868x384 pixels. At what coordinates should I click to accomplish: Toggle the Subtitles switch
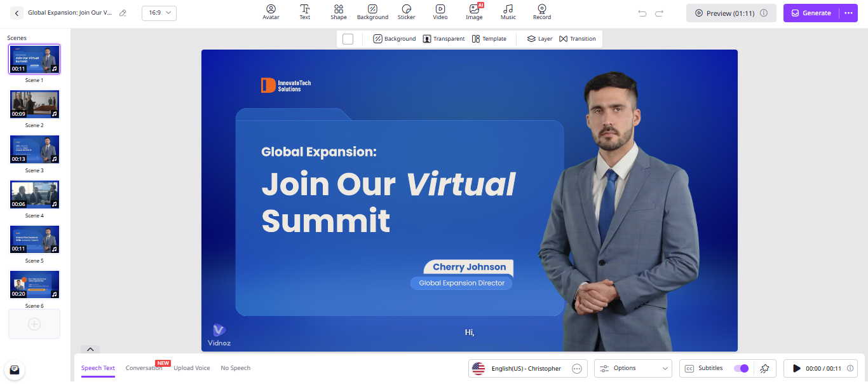pos(741,368)
